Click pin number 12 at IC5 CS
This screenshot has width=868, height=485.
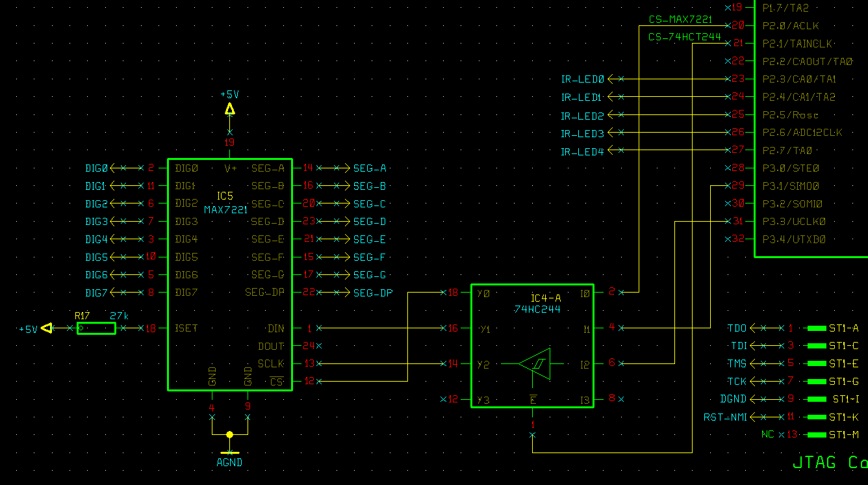[309, 381]
